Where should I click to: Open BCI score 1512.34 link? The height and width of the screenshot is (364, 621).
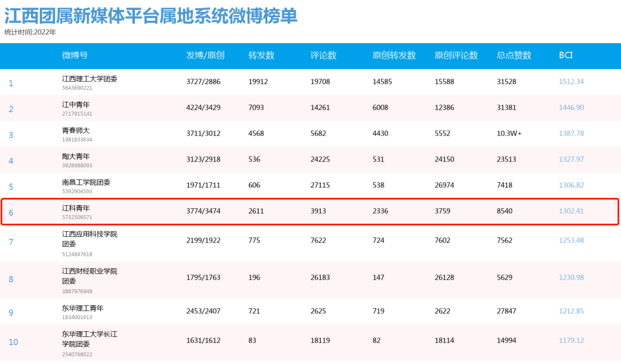tap(571, 82)
